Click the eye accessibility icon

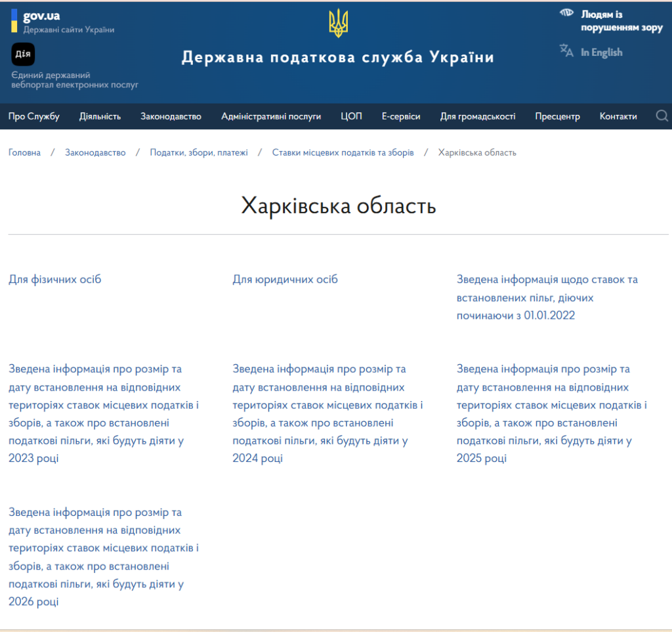point(566,13)
